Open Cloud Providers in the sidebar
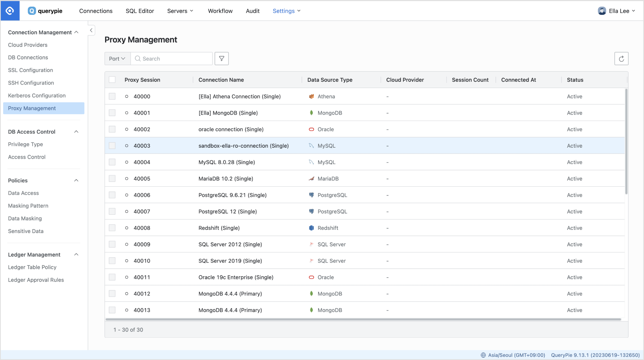Screen dimensions: 644x360 tap(28, 45)
